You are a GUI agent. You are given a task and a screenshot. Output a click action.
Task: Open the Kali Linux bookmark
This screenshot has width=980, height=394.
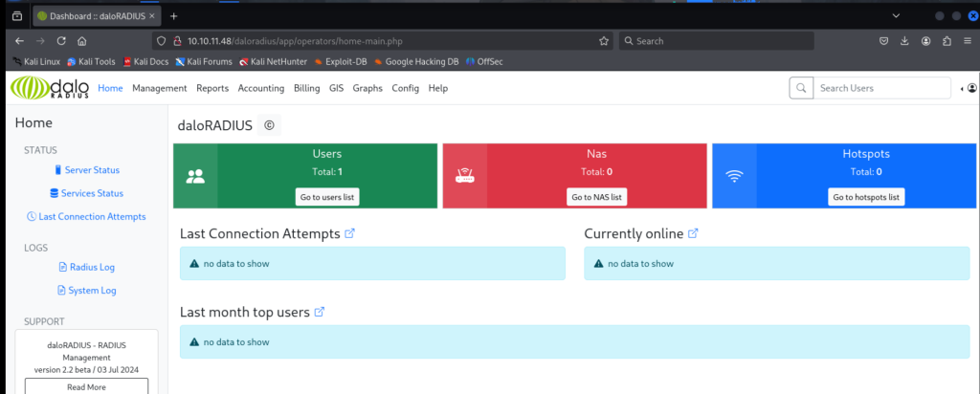pyautogui.click(x=38, y=62)
